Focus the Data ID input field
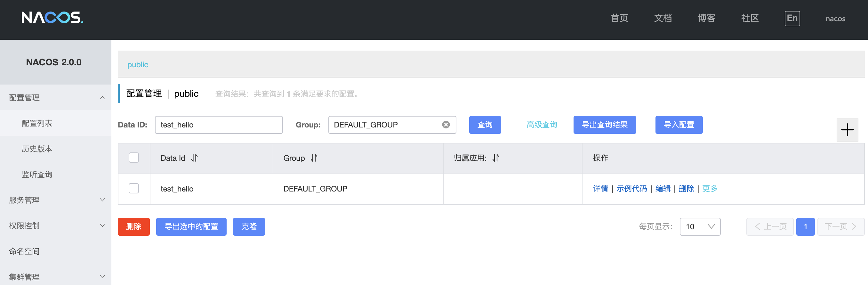Viewport: 868px width, 285px height. [219, 125]
